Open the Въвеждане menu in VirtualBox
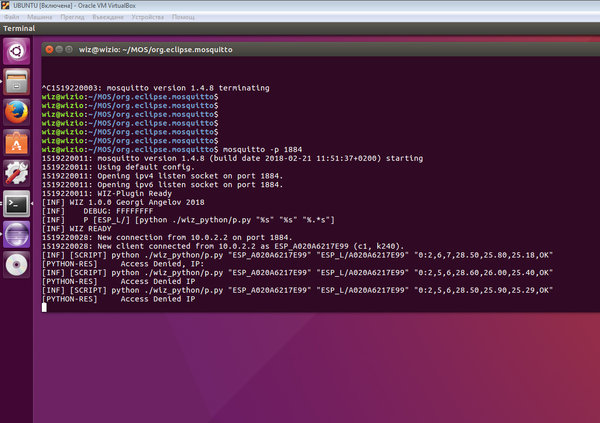The image size is (600, 423). (108, 17)
